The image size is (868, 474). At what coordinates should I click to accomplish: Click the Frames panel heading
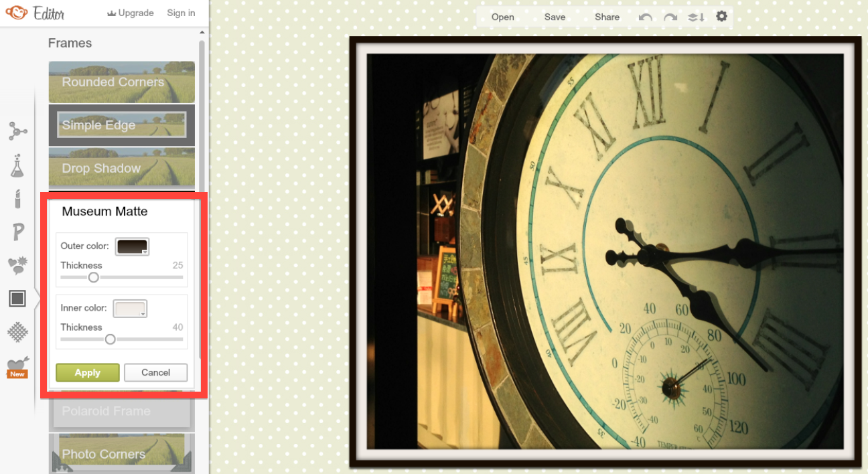pyautogui.click(x=70, y=43)
